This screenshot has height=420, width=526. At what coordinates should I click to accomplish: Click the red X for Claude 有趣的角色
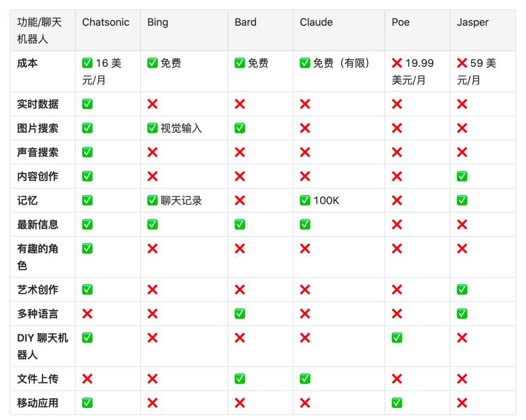[x=305, y=249]
